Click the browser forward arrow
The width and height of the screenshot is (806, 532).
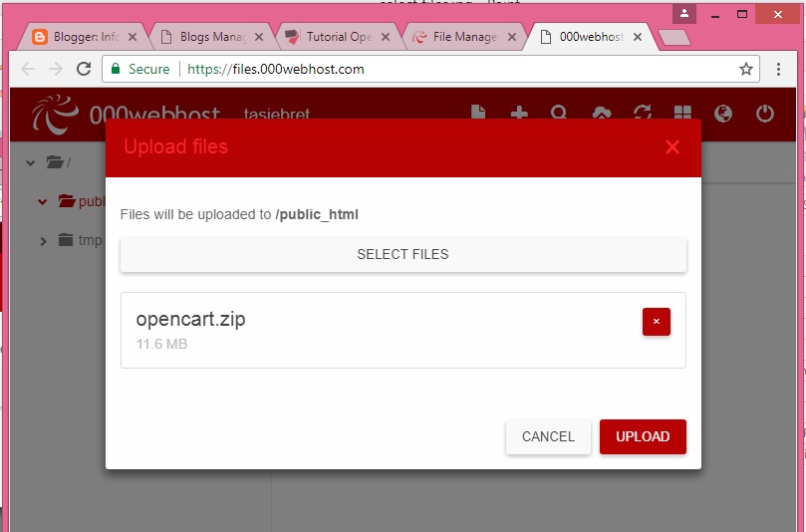56,69
